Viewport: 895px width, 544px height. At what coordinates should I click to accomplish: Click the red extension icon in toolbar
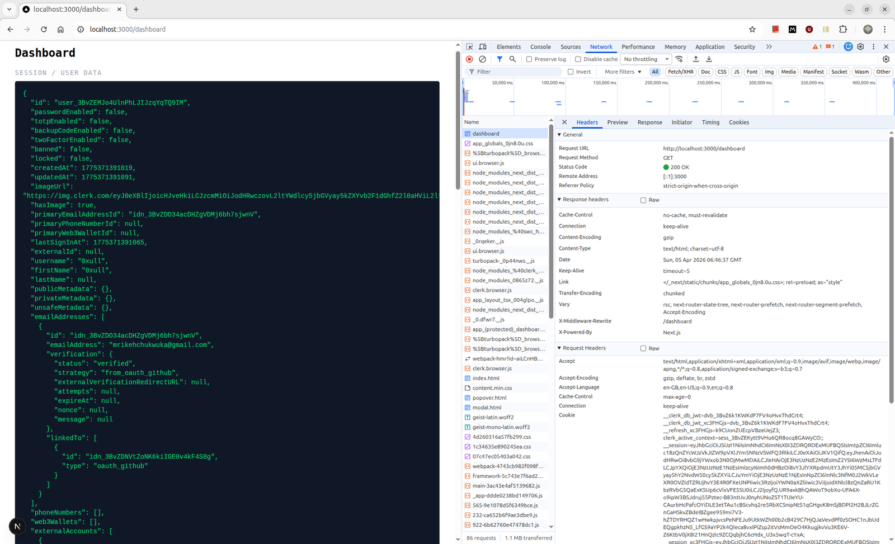click(775, 29)
